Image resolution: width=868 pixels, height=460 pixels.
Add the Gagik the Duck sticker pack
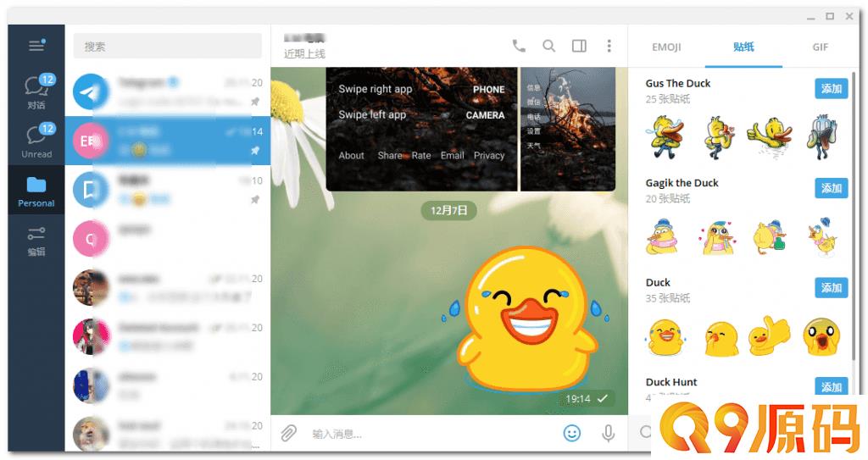tap(831, 188)
